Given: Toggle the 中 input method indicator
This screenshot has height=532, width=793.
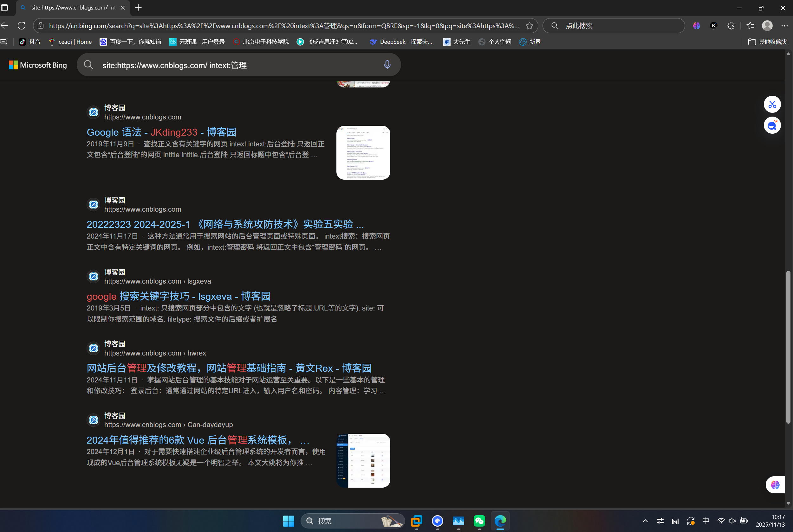Looking at the screenshot, I should click(x=706, y=521).
